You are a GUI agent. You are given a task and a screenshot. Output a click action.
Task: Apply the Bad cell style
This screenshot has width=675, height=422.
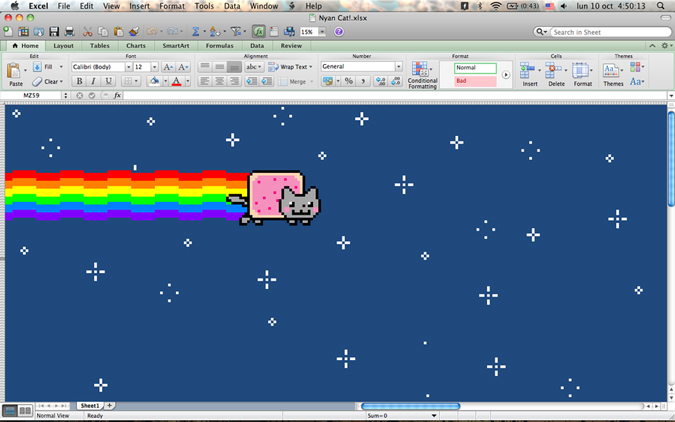475,81
